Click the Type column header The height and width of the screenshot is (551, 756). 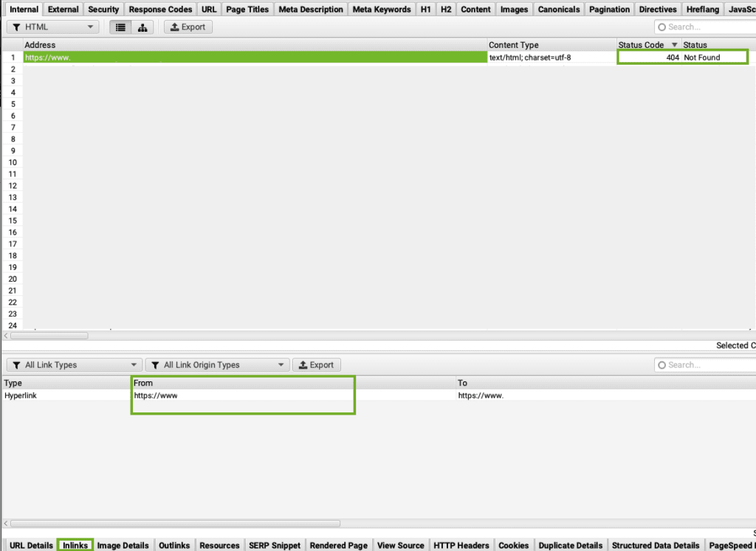pyautogui.click(x=66, y=383)
